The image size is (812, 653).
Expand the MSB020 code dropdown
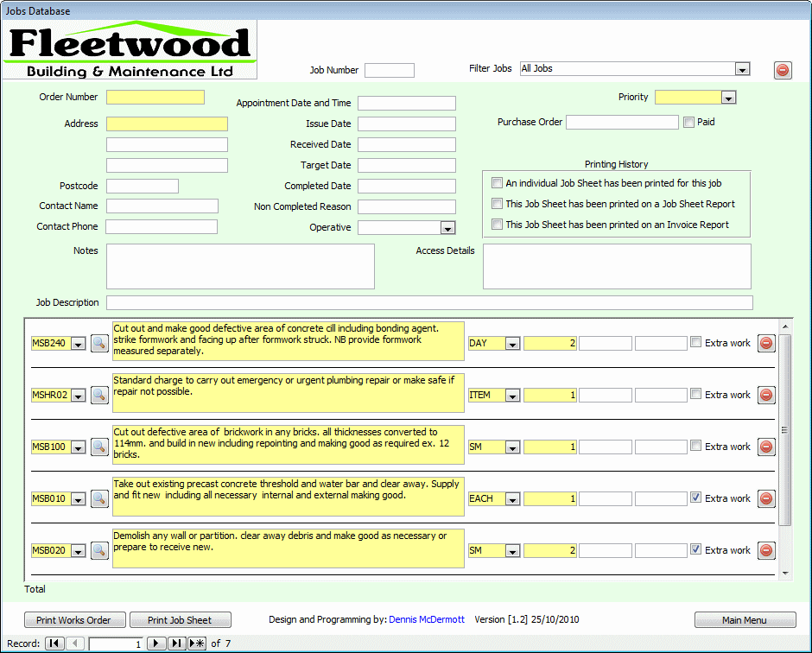pos(78,550)
